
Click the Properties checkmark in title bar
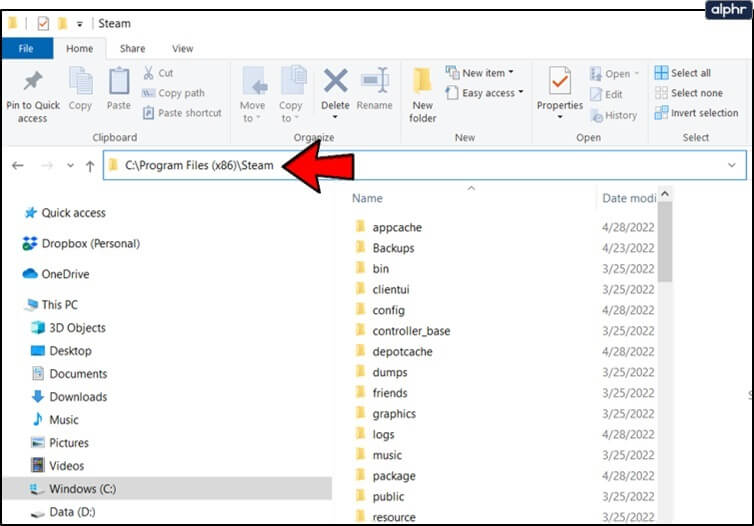coord(43,23)
